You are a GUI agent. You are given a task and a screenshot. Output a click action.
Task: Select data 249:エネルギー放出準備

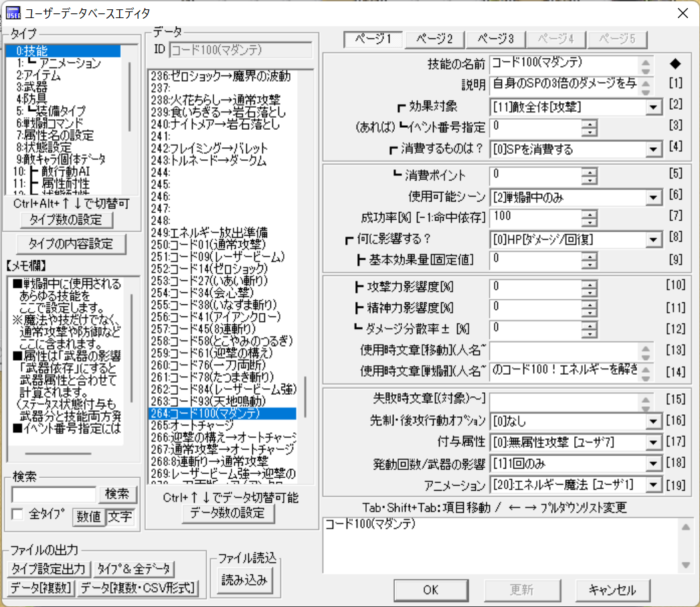point(222,232)
